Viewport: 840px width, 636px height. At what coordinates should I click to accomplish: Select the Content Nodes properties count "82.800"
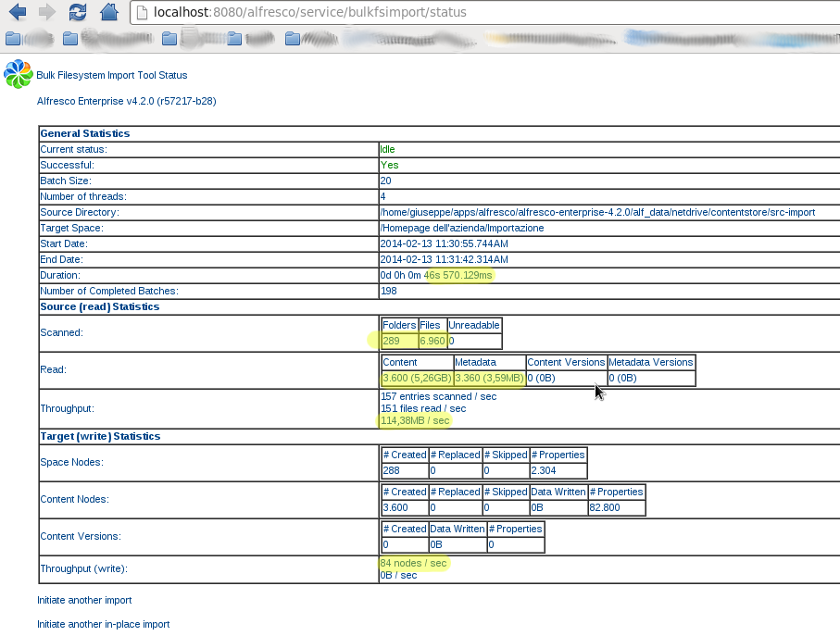coord(604,507)
